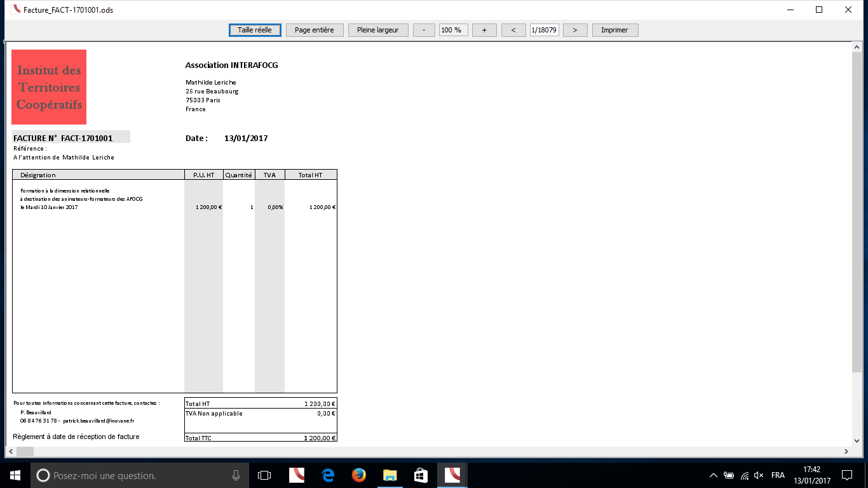Open Firefox from the taskbar

(359, 475)
